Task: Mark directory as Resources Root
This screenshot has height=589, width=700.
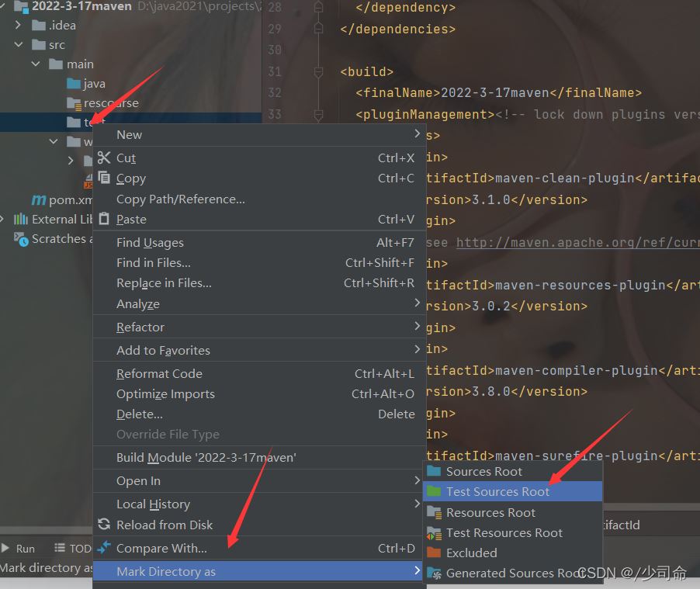Action: pos(512,512)
